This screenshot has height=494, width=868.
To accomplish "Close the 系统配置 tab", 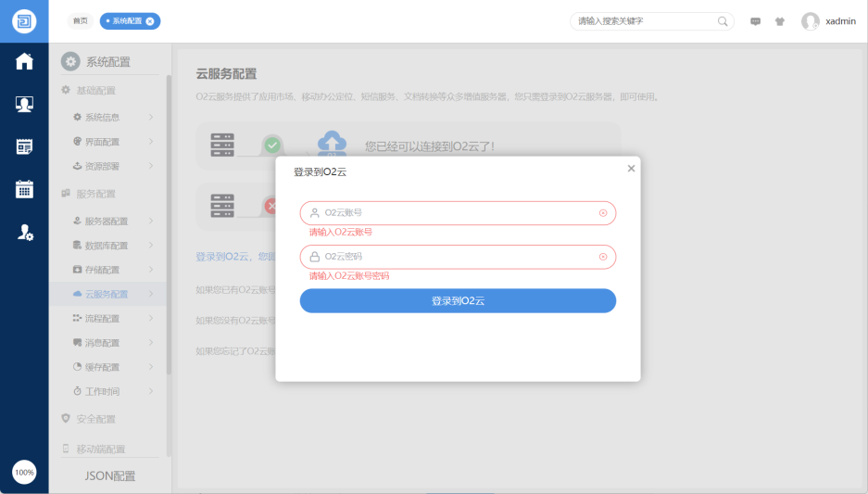I will click(x=150, y=20).
